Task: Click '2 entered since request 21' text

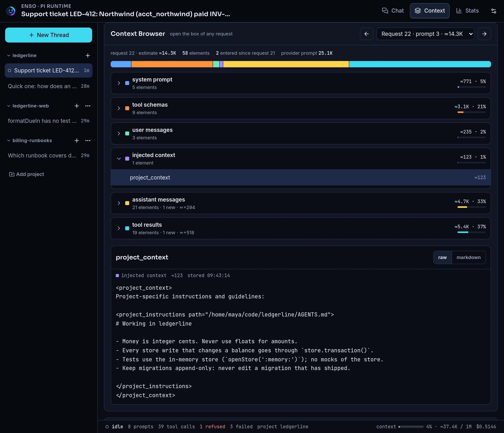Action: coord(245,53)
